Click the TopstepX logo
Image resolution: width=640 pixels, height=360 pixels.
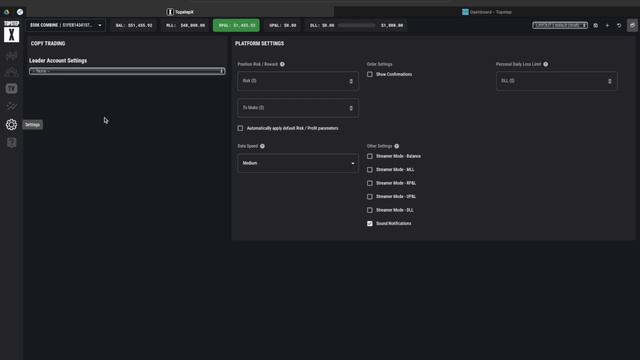click(11, 31)
